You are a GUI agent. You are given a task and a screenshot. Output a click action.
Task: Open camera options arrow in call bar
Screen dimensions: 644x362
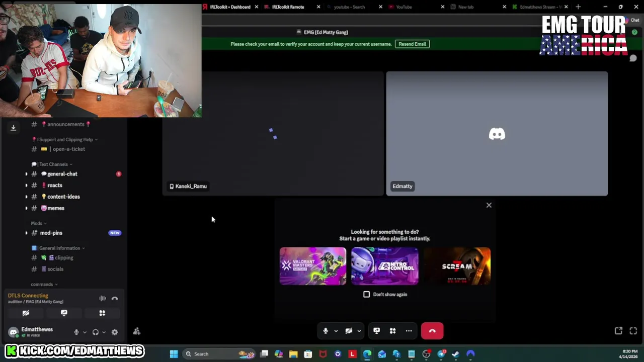pyautogui.click(x=359, y=331)
